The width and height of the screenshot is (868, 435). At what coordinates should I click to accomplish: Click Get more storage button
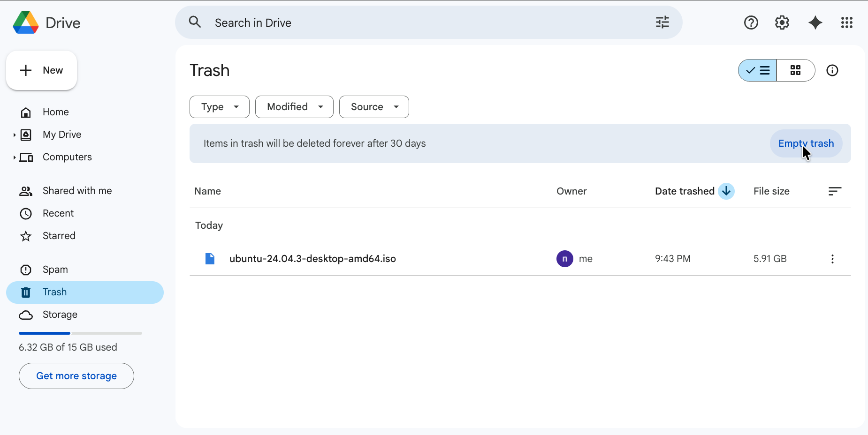pyautogui.click(x=76, y=376)
